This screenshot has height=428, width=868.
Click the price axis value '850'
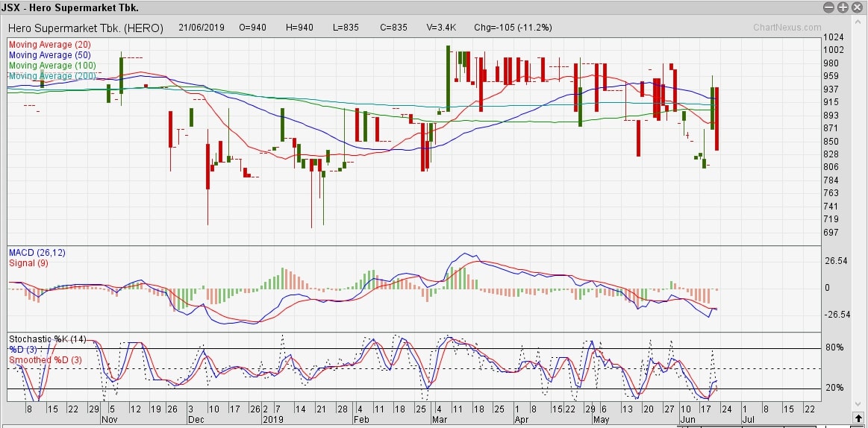pos(832,141)
